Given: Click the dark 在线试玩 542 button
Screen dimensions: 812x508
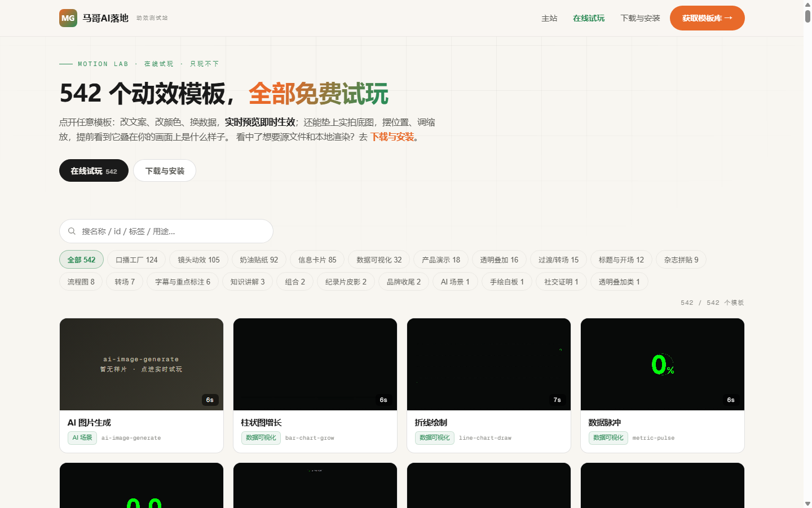Looking at the screenshot, I should 94,170.
